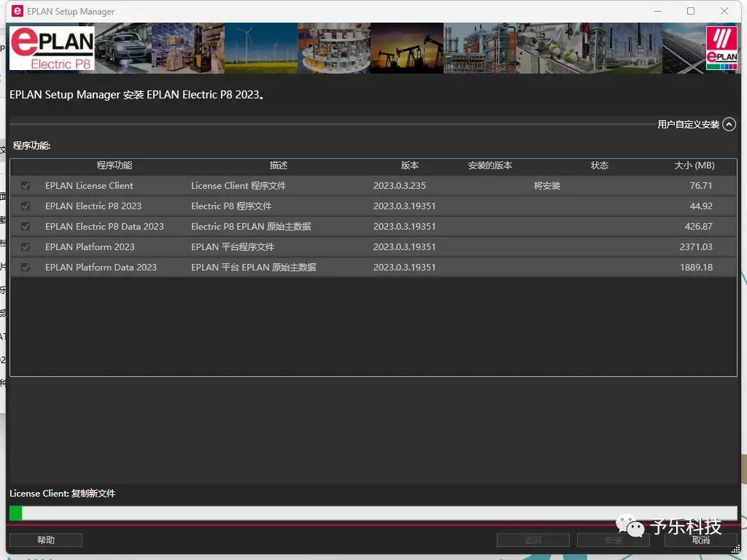This screenshot has width=747, height=560.
Task: Maximize the EPLAN Setup Manager window
Action: 691,11
